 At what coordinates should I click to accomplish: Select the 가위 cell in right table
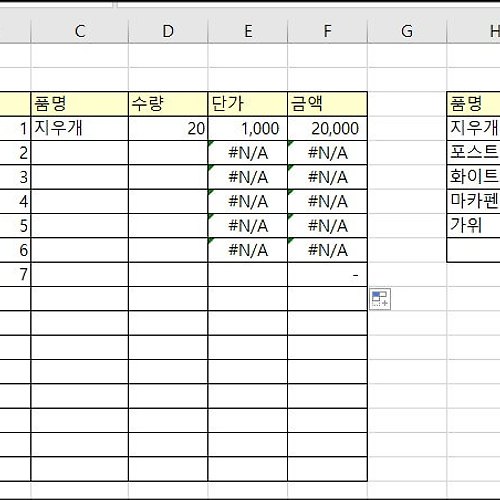click(x=474, y=226)
